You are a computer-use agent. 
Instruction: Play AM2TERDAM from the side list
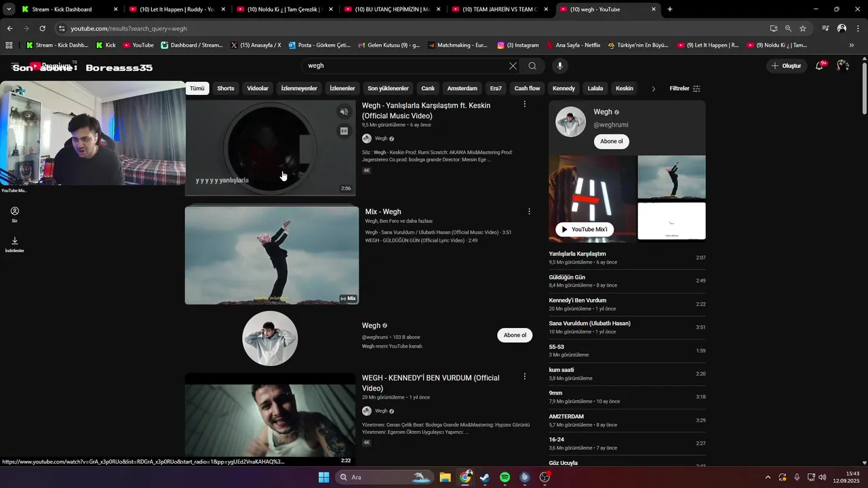tap(627, 420)
